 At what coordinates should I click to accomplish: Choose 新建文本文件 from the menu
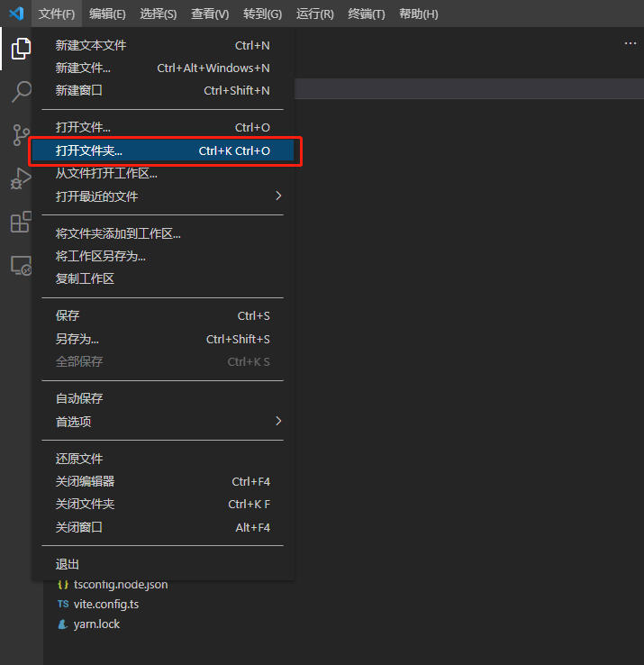click(163, 45)
